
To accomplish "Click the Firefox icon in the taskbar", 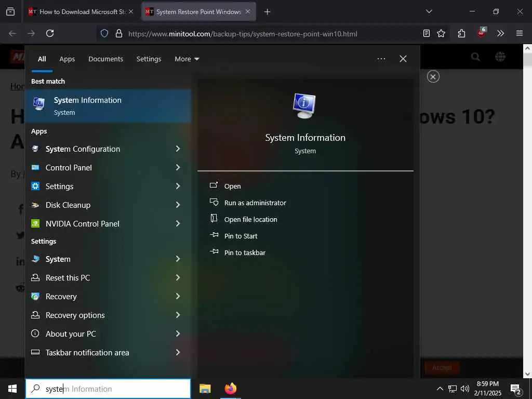I will [x=230, y=389].
